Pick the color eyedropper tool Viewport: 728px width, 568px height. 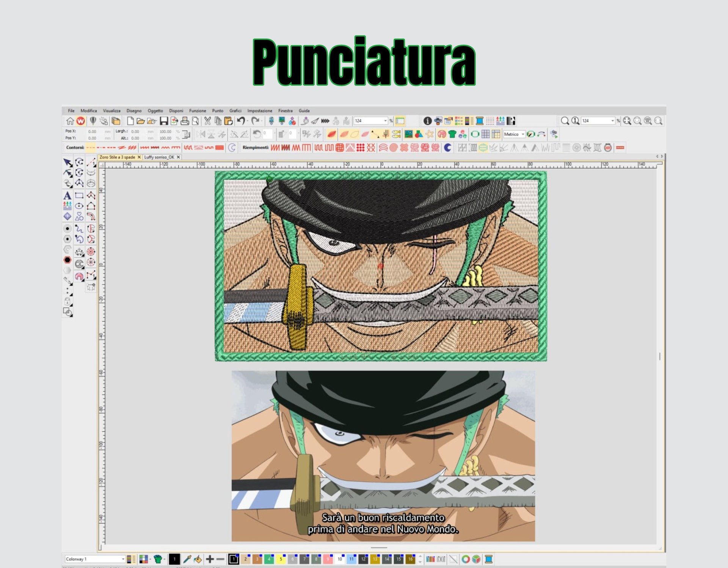187,559
